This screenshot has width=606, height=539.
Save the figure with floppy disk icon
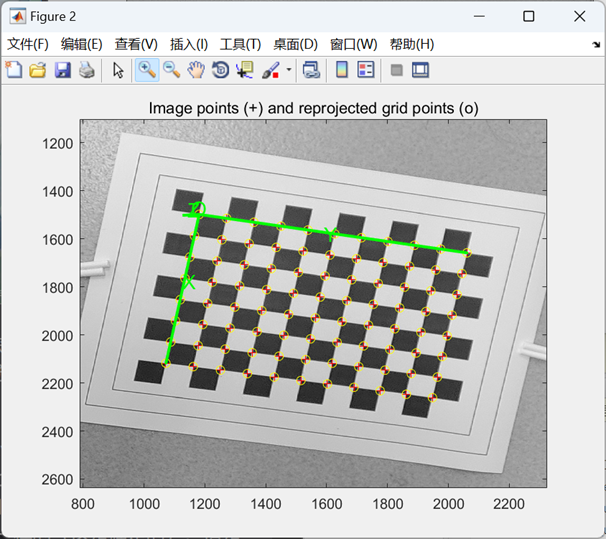[x=63, y=70]
